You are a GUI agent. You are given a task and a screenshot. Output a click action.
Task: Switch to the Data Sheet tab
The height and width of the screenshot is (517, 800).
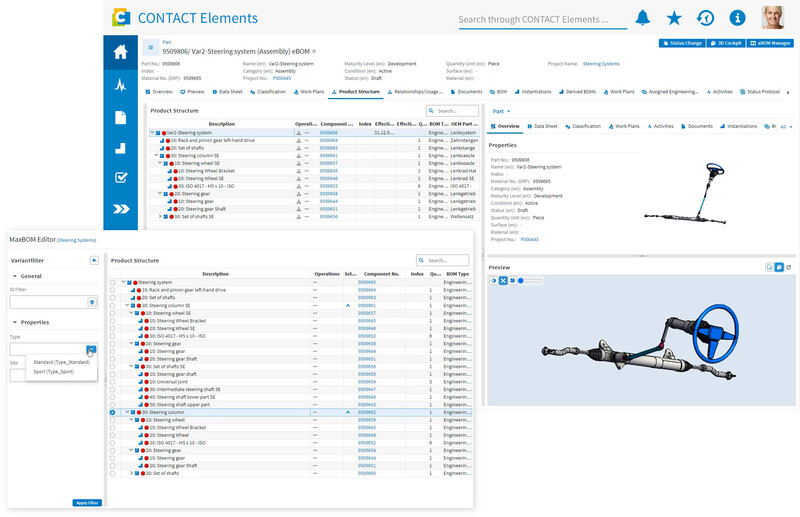(228, 92)
